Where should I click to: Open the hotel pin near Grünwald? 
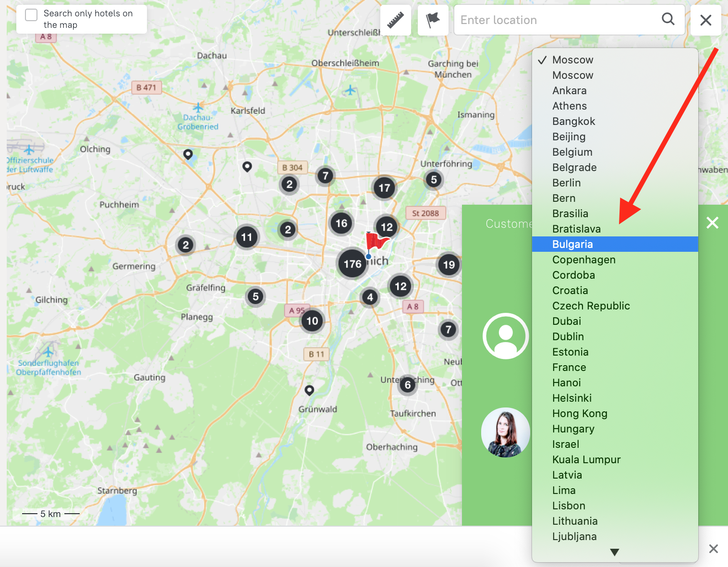pos(310,390)
